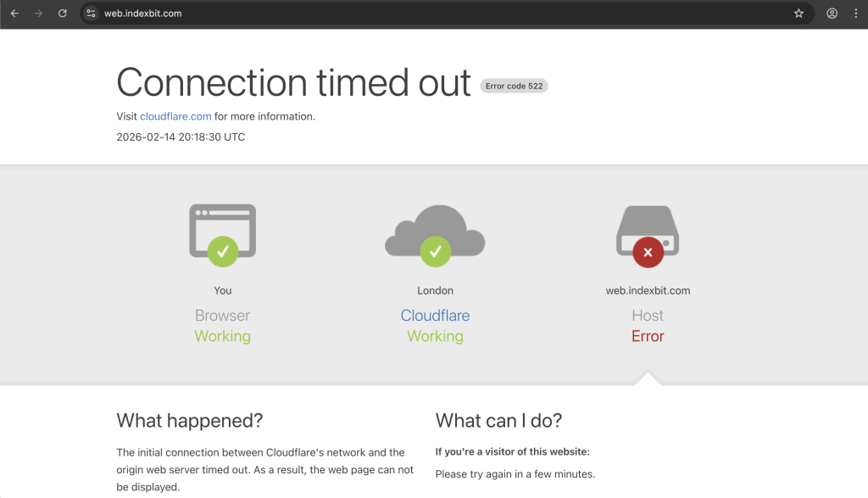Reload the timed-out page
This screenshot has width=868, height=498.
point(62,14)
